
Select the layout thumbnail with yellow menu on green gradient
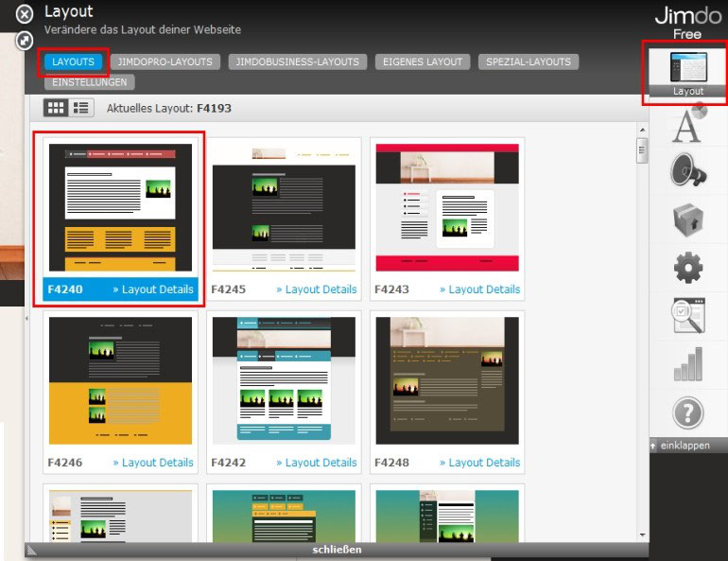coord(284,516)
